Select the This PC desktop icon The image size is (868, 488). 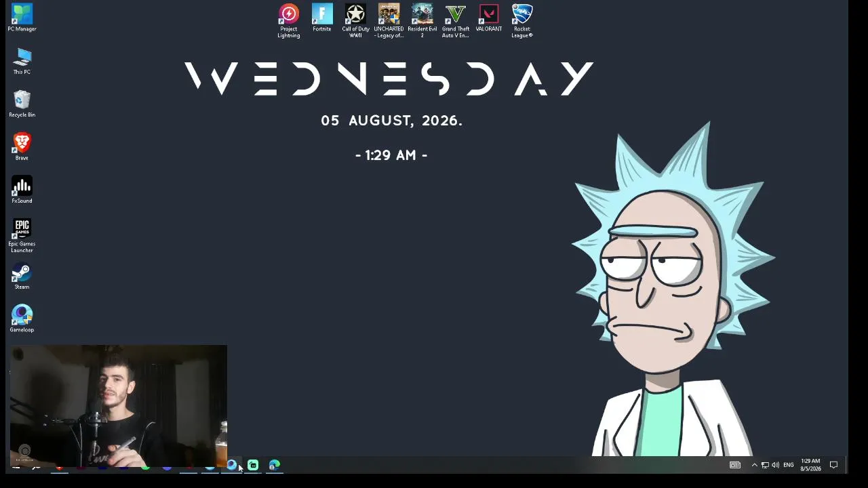tap(22, 61)
